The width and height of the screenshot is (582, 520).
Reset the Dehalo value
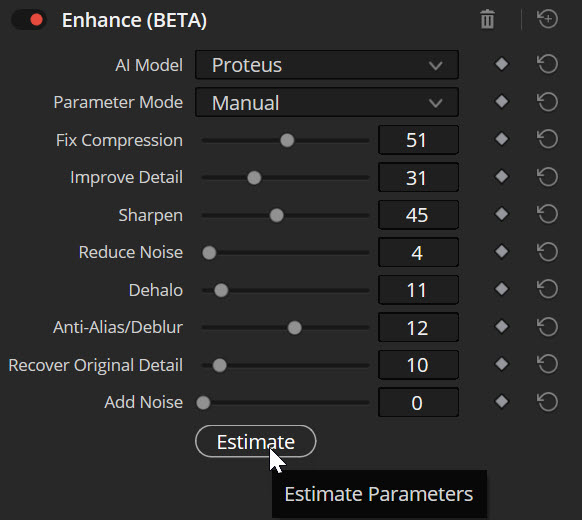(x=547, y=289)
